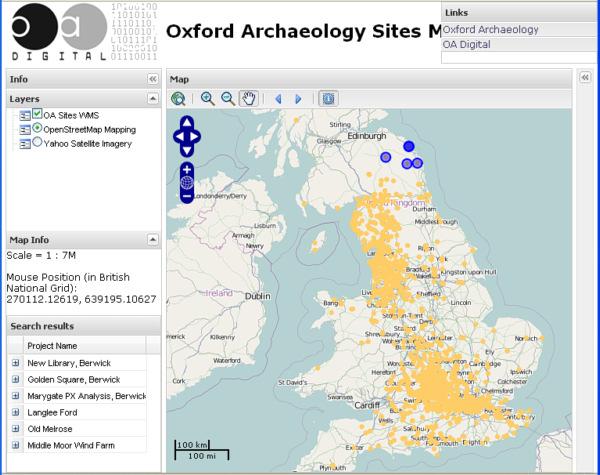Select the zoom out magnifier tool

[x=228, y=99]
